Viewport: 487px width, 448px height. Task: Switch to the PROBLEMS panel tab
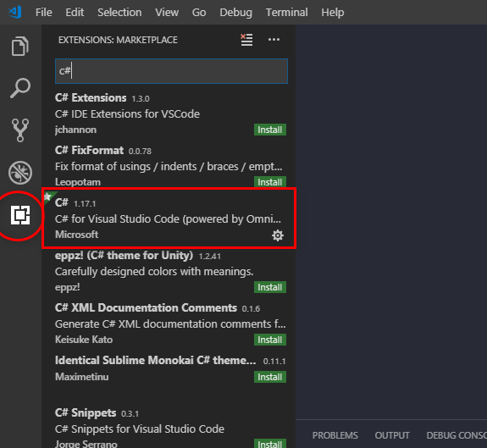click(x=335, y=435)
